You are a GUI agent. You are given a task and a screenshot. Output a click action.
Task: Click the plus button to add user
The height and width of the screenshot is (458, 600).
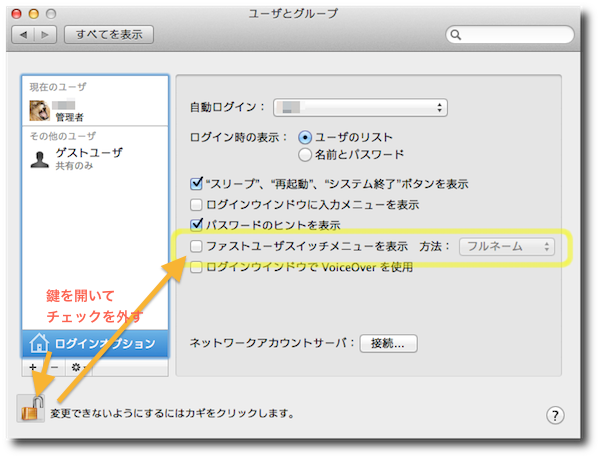pyautogui.click(x=33, y=367)
